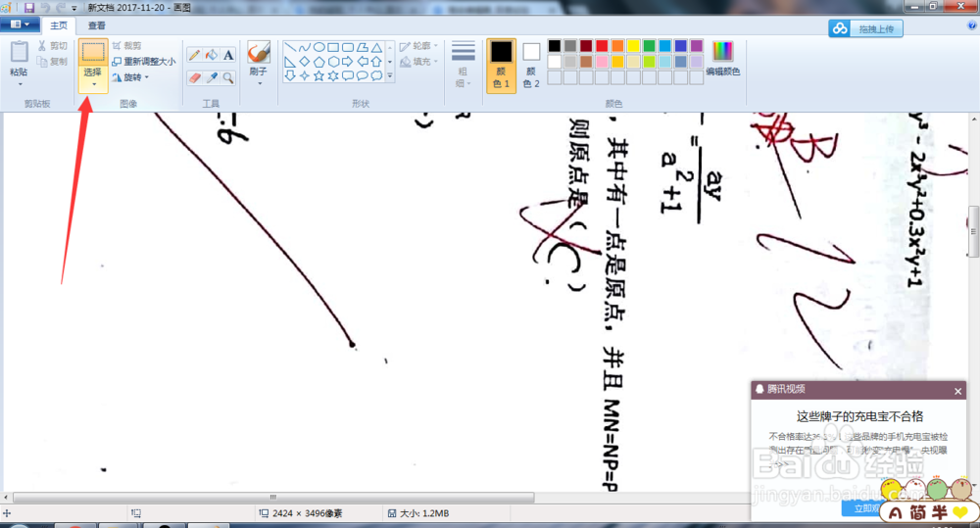The height and width of the screenshot is (528, 980).
Task: Select the Pencil tool
Action: tap(195, 55)
